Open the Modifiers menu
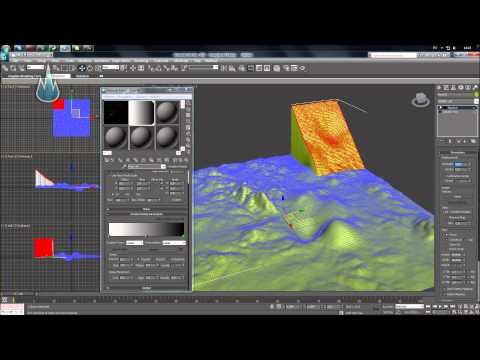The width and height of the screenshot is (480, 360). coord(85,61)
